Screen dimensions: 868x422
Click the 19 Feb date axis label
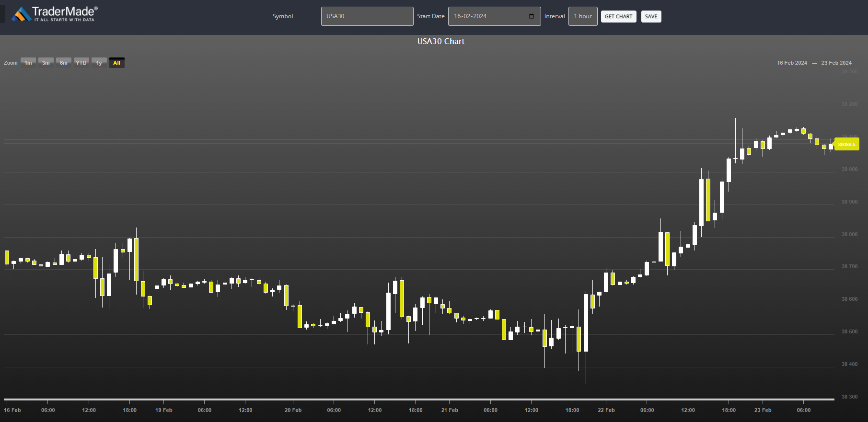164,410
